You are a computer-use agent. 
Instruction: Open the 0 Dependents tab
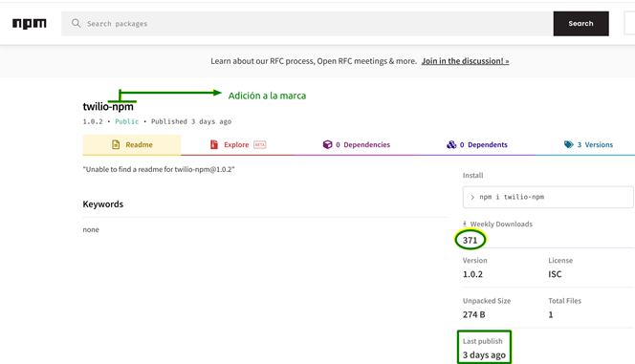point(476,145)
